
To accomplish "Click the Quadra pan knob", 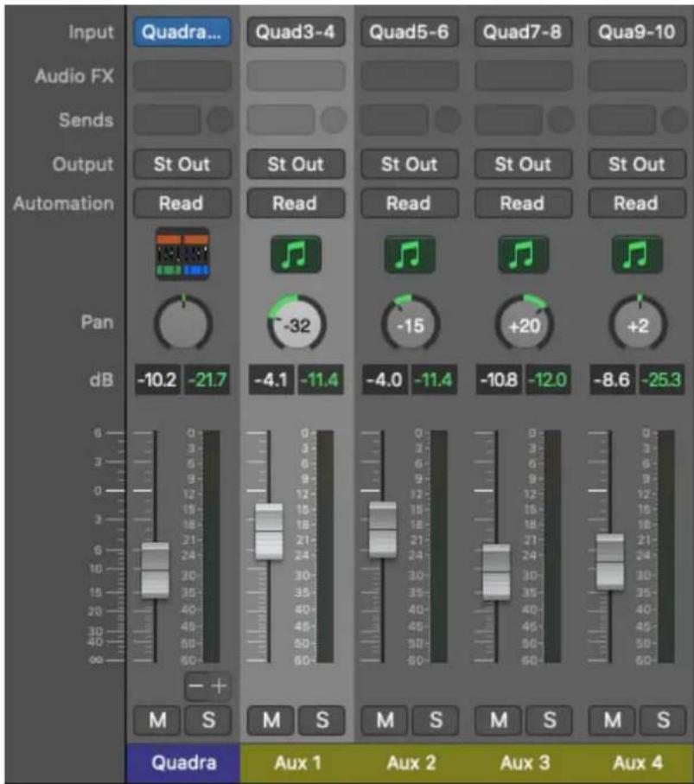I will (183, 323).
